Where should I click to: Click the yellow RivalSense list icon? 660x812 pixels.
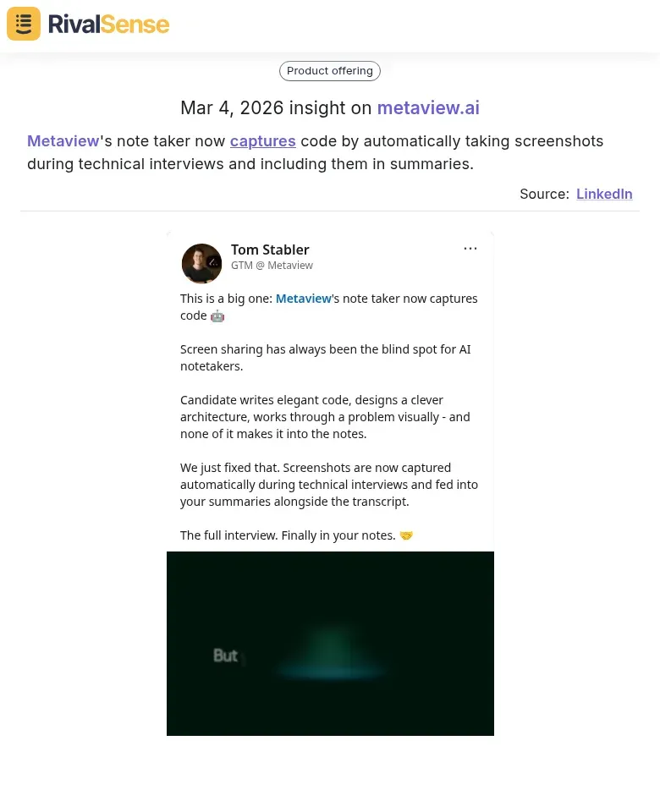pos(23,23)
